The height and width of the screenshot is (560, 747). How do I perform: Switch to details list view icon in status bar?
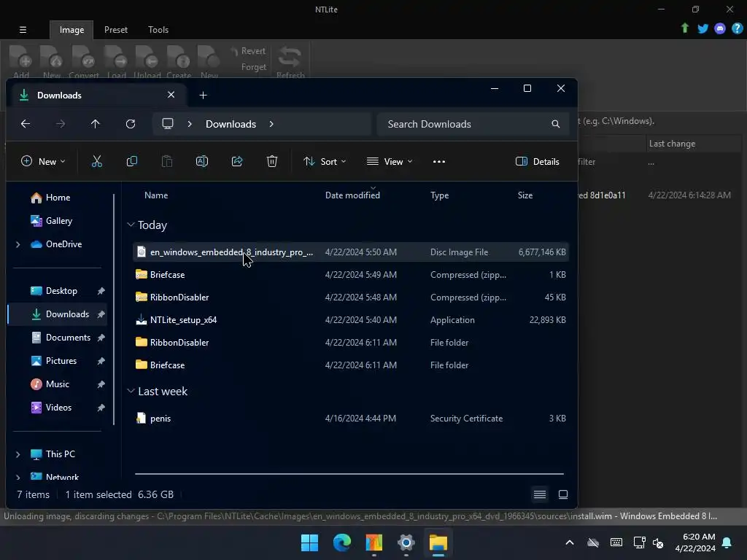click(540, 494)
